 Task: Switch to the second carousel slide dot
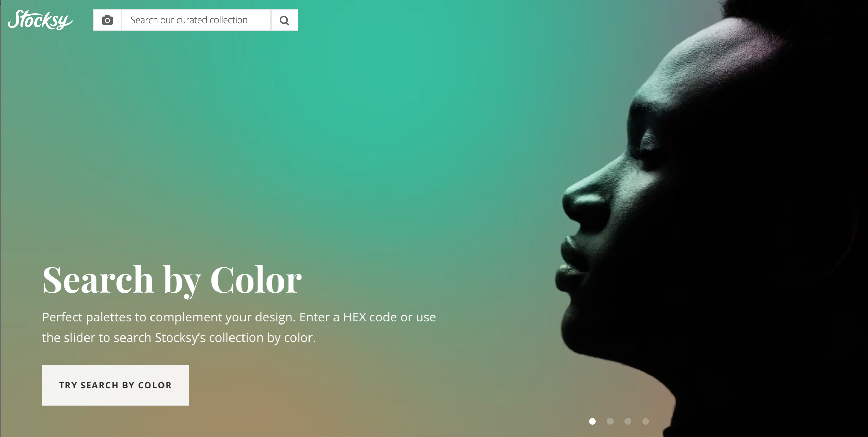tap(610, 421)
